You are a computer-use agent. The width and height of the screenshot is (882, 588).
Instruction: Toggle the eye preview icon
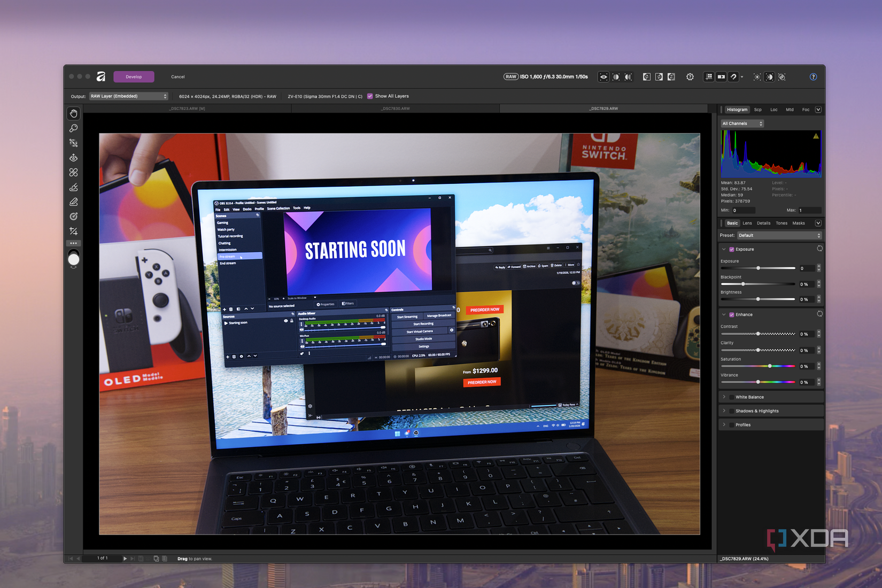pyautogui.click(x=604, y=77)
